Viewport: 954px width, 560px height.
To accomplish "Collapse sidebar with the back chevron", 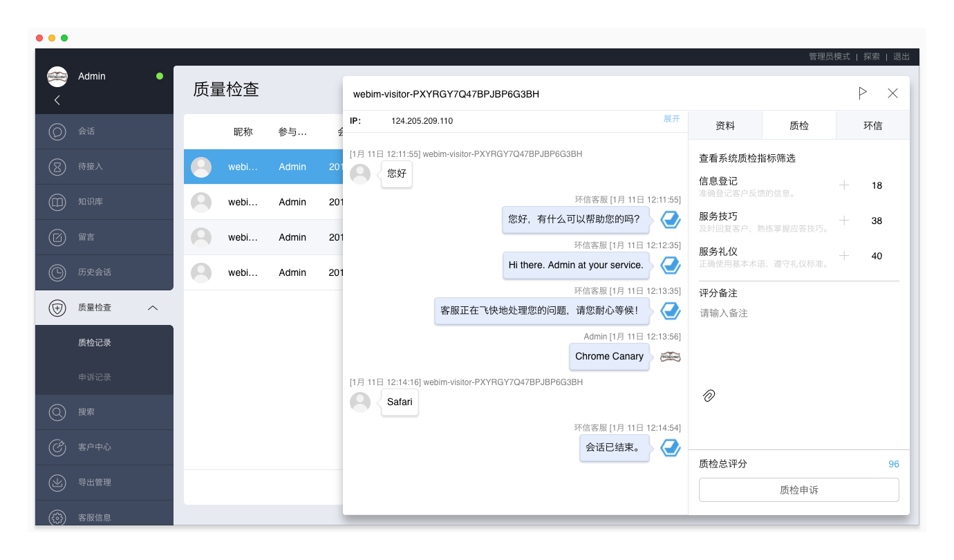I will pos(57,100).
